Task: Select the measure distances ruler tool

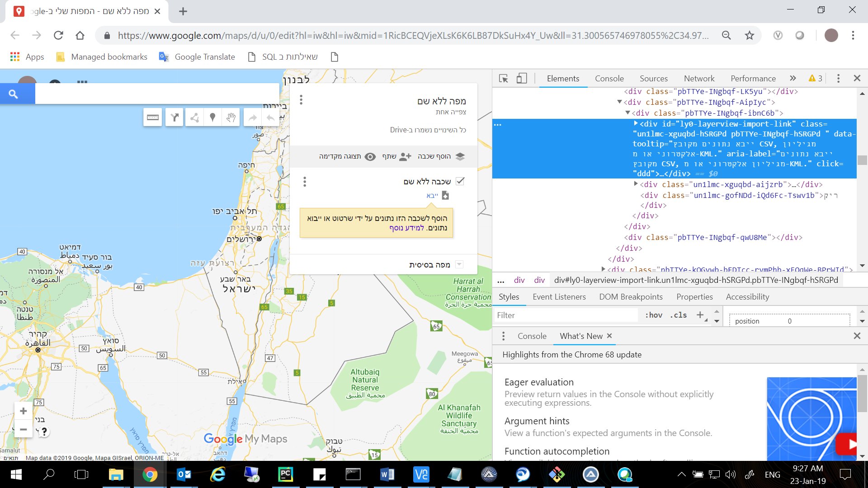Action: click(x=153, y=117)
